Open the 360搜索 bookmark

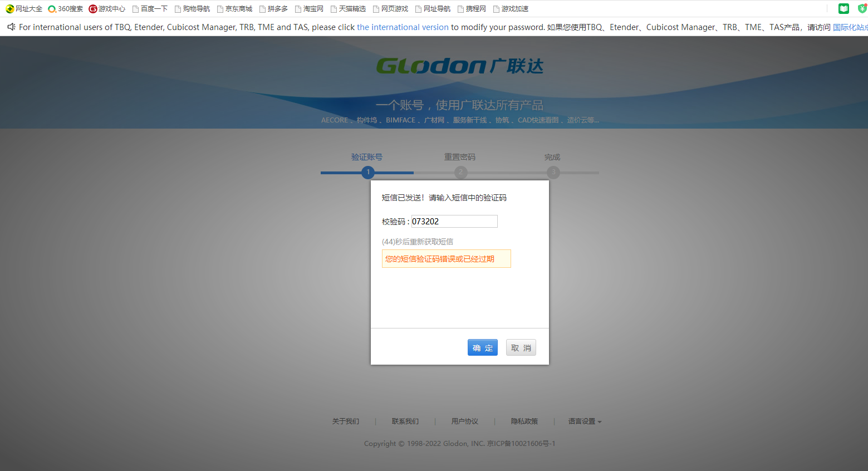66,9
